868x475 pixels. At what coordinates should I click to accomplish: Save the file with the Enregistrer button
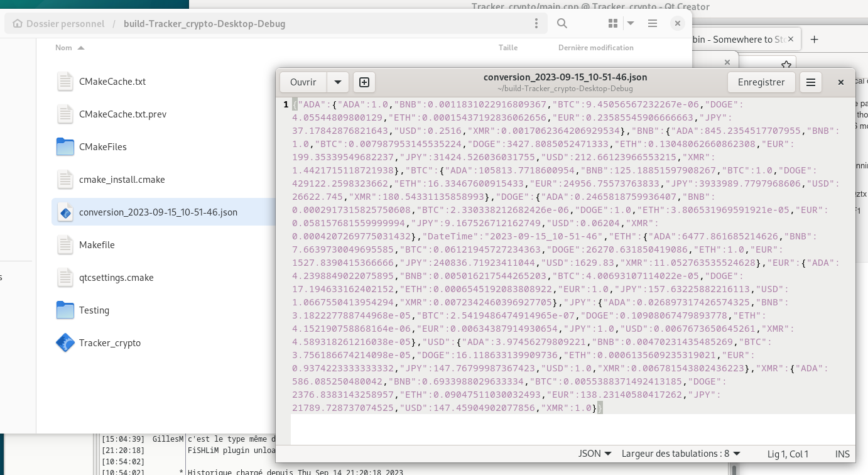[761, 82]
